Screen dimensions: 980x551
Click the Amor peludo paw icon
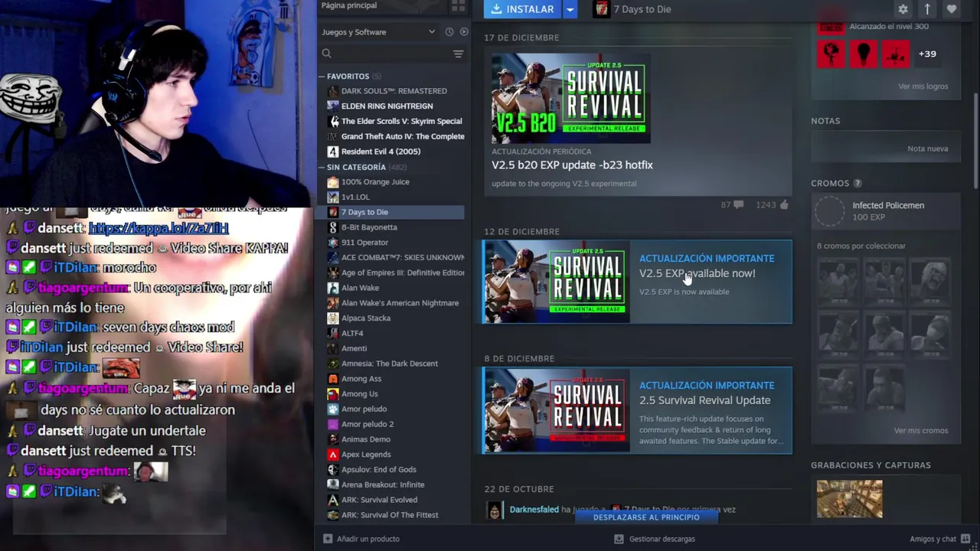pos(332,409)
